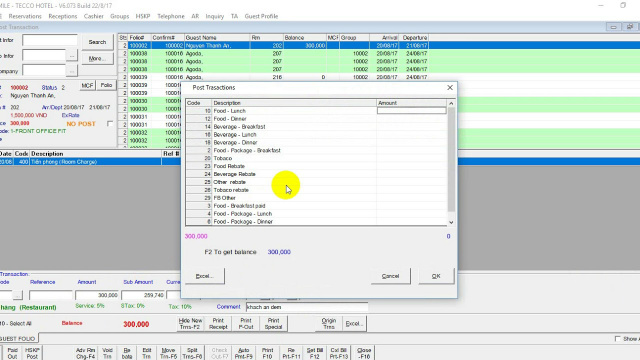Toggle the NO POST checkbox
The width and height of the screenshot is (640, 360).
(110, 123)
